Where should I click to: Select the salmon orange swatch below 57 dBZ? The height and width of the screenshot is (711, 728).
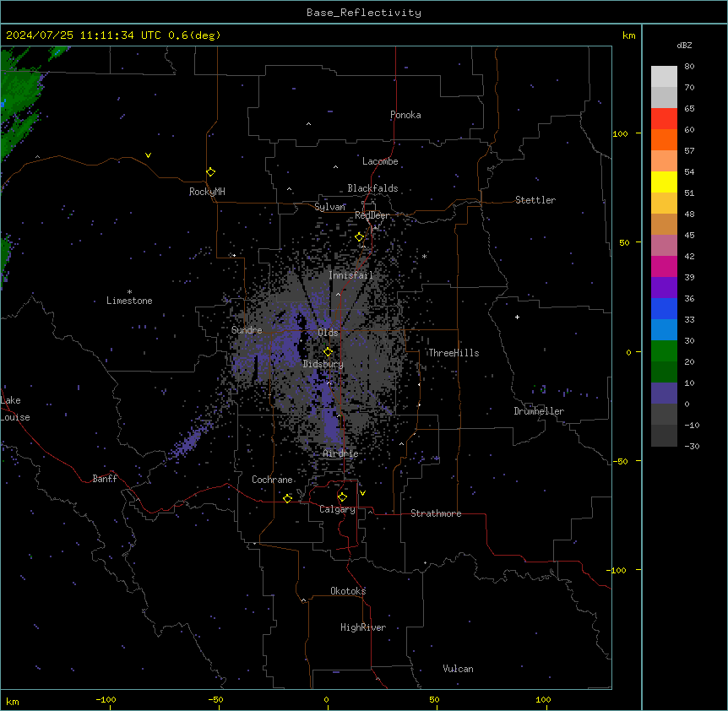pyautogui.click(x=664, y=161)
